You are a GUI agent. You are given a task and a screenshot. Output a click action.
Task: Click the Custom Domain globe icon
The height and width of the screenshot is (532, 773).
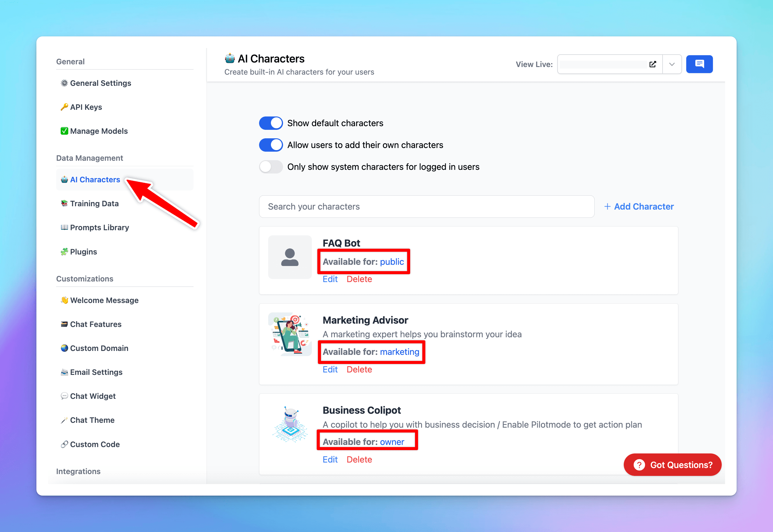click(64, 348)
